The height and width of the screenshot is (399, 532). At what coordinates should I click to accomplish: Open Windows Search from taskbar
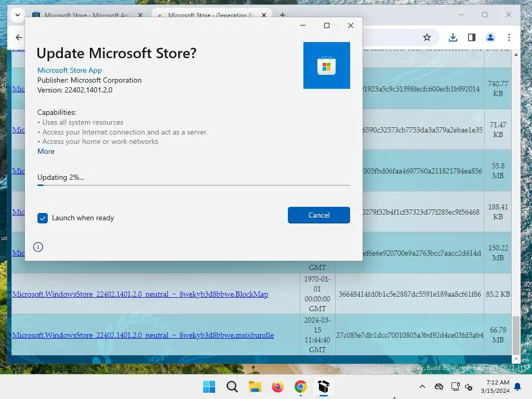click(x=232, y=387)
